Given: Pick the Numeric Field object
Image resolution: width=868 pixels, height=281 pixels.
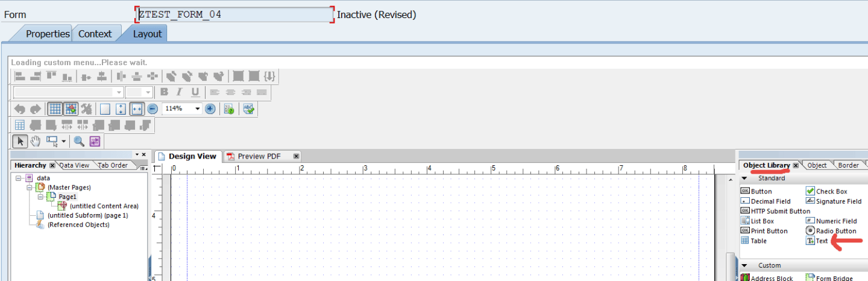Looking at the screenshot, I should [831, 221].
